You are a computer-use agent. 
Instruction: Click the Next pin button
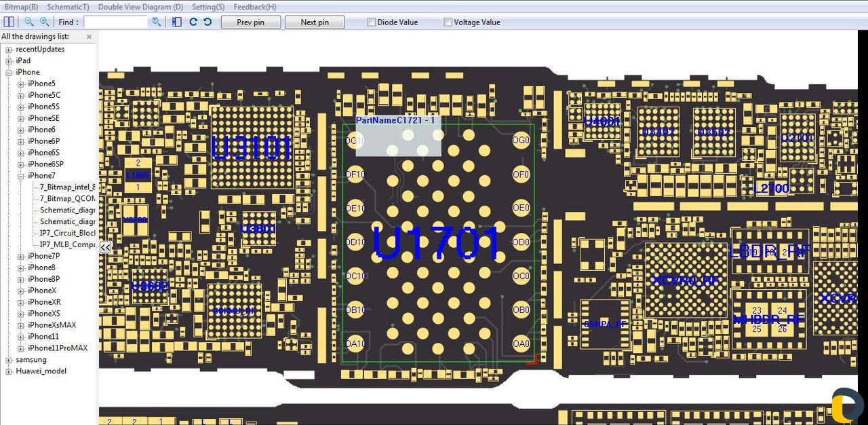[x=315, y=22]
